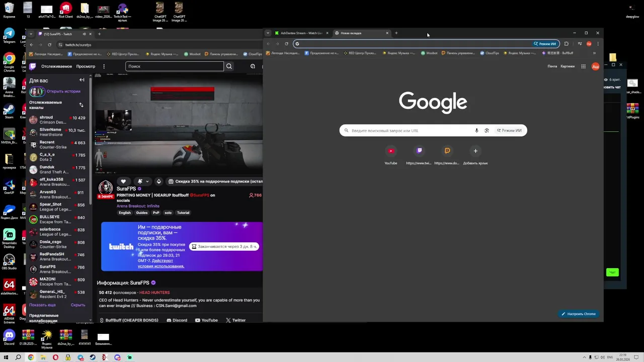Open the 'Почта' link on Google
The width and height of the screenshot is (644, 362).
(552, 66)
